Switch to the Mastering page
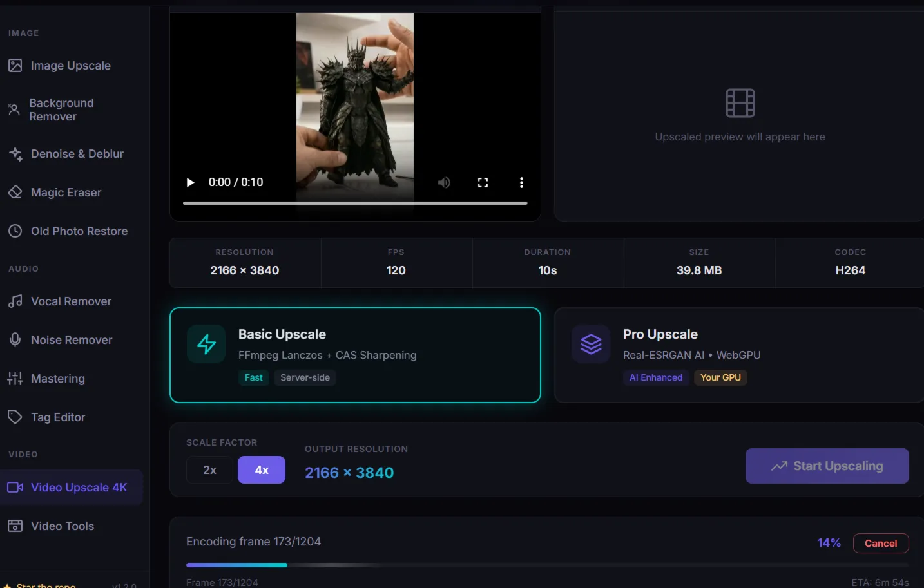 point(71,379)
